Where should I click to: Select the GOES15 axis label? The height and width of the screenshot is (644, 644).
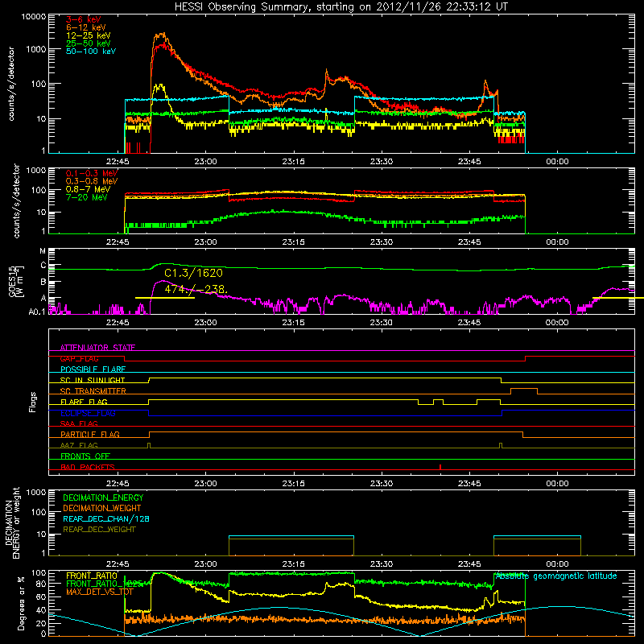coord(14,281)
